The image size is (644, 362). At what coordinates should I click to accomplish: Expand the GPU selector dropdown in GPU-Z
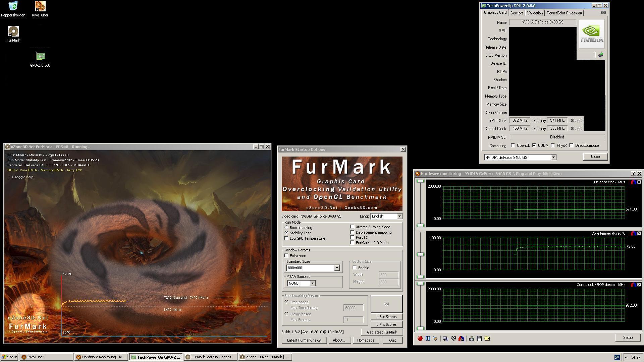pos(553,157)
